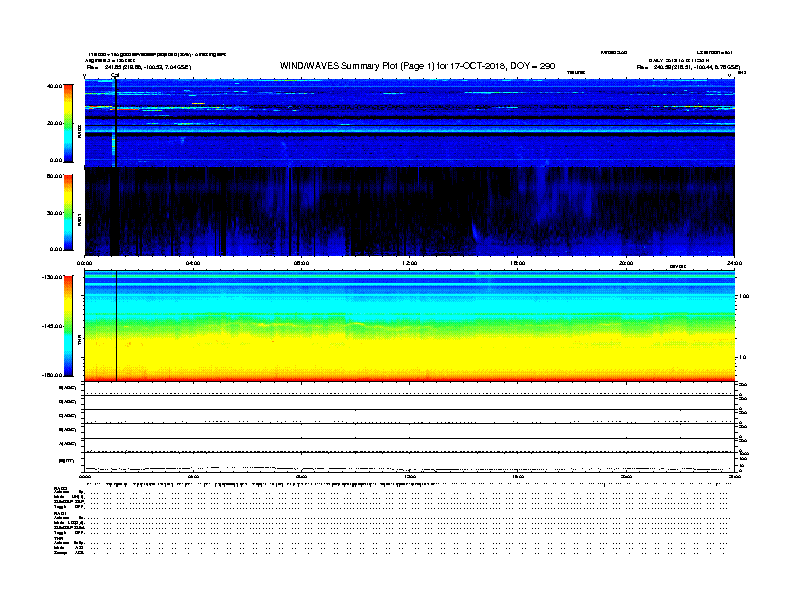Click the 12:00 tick below RAD1 panel
Image resolution: width=792 pixels, height=612 pixels.
(x=410, y=263)
